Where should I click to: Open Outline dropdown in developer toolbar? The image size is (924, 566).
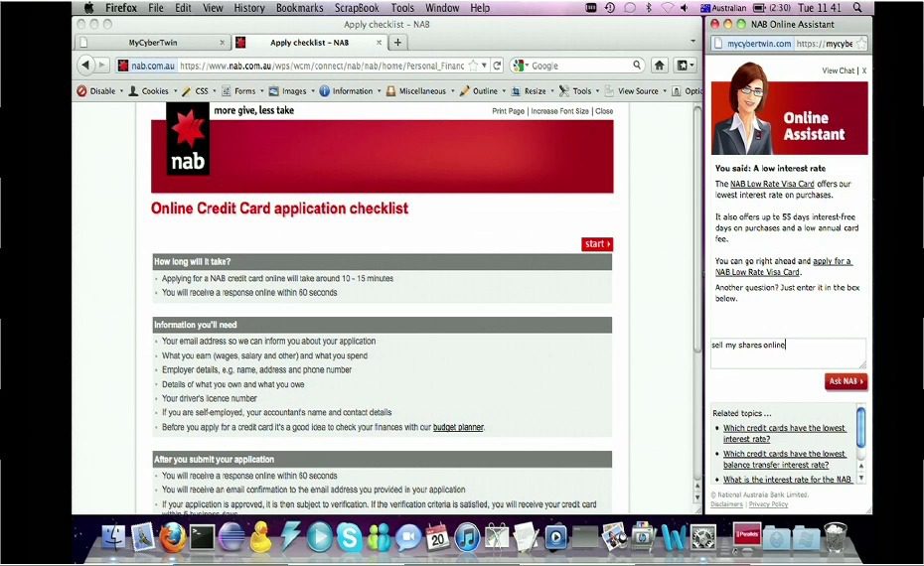(483, 91)
